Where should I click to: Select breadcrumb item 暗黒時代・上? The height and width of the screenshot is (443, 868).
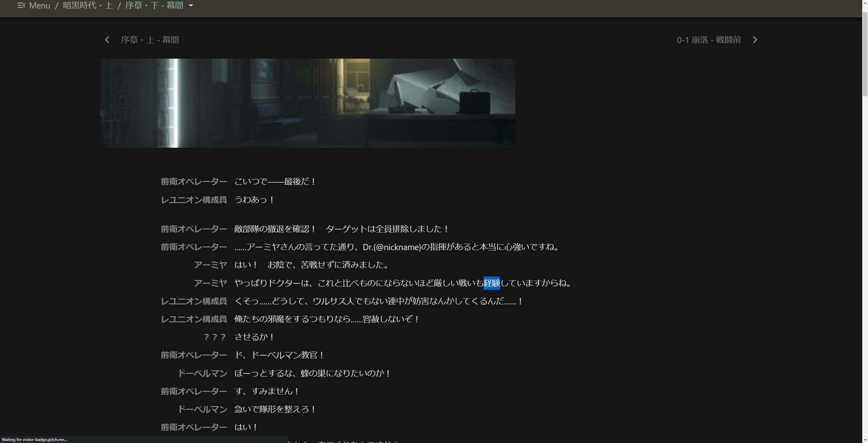click(87, 5)
